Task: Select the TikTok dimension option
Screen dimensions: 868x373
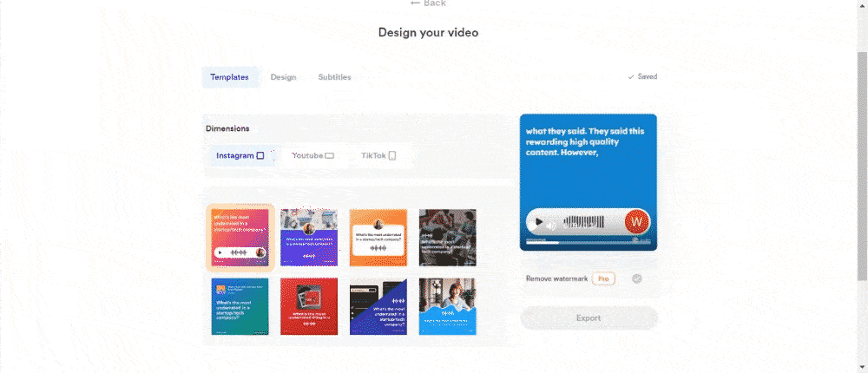Action: pyautogui.click(x=379, y=156)
